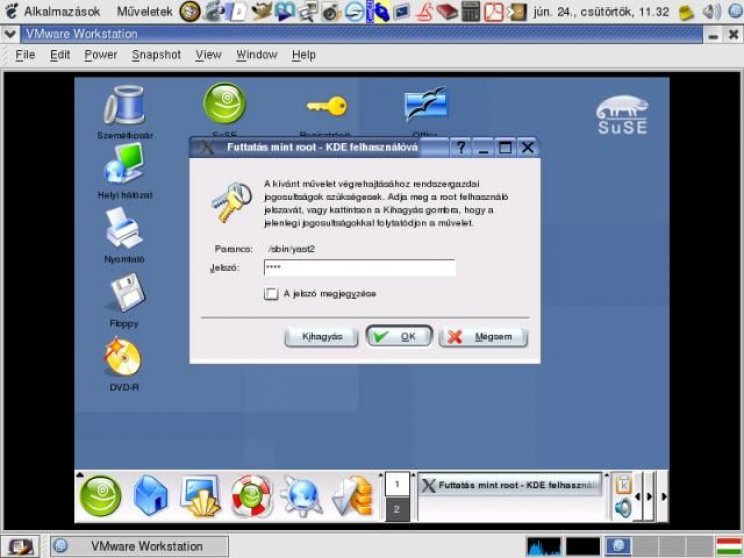This screenshot has width=744, height=558.
Task: Open the Help menu
Action: coord(304,55)
